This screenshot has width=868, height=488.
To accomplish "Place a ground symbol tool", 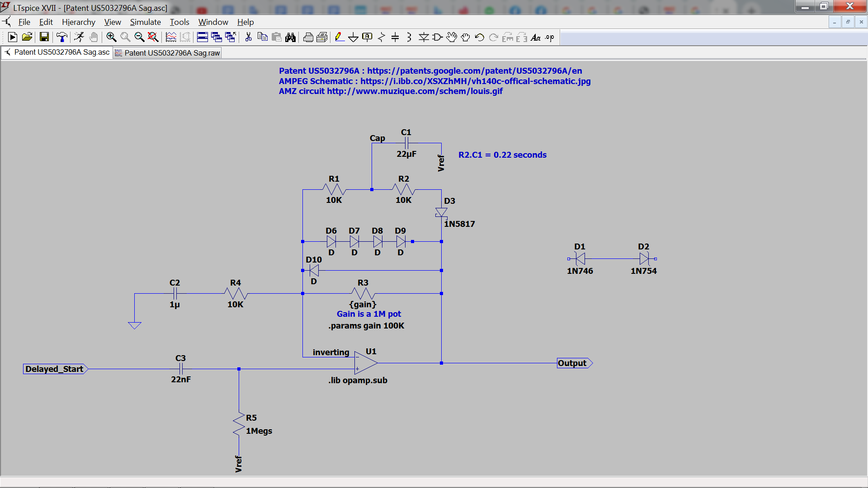I will tap(353, 38).
